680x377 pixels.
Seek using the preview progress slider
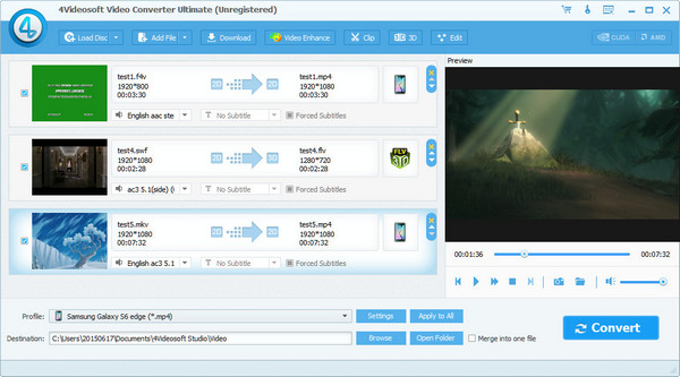point(562,254)
